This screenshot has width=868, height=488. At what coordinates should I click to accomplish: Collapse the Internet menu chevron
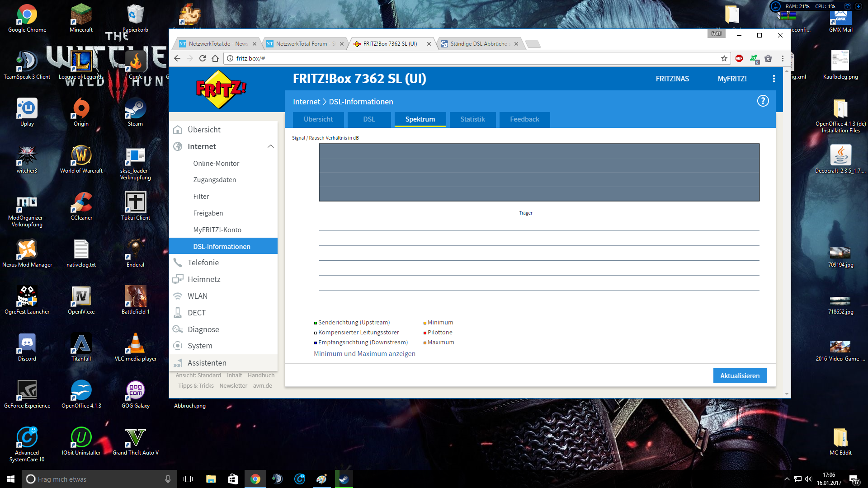click(270, 146)
